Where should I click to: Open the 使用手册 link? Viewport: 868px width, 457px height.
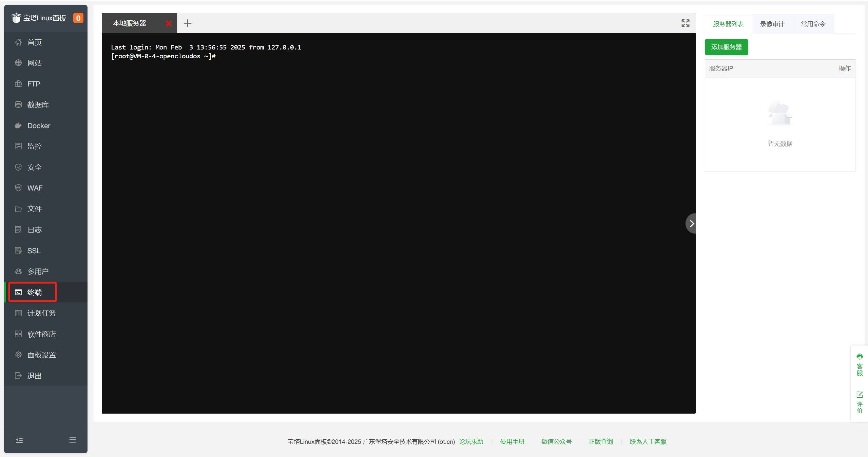point(512,441)
